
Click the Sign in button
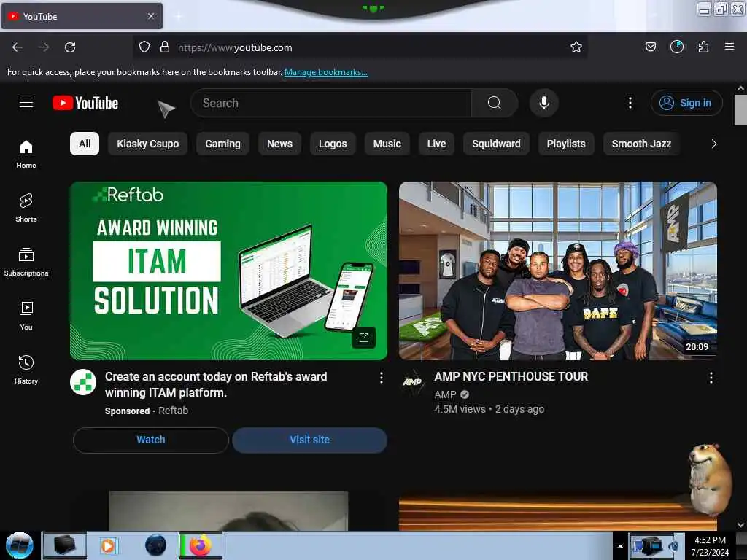click(x=686, y=103)
